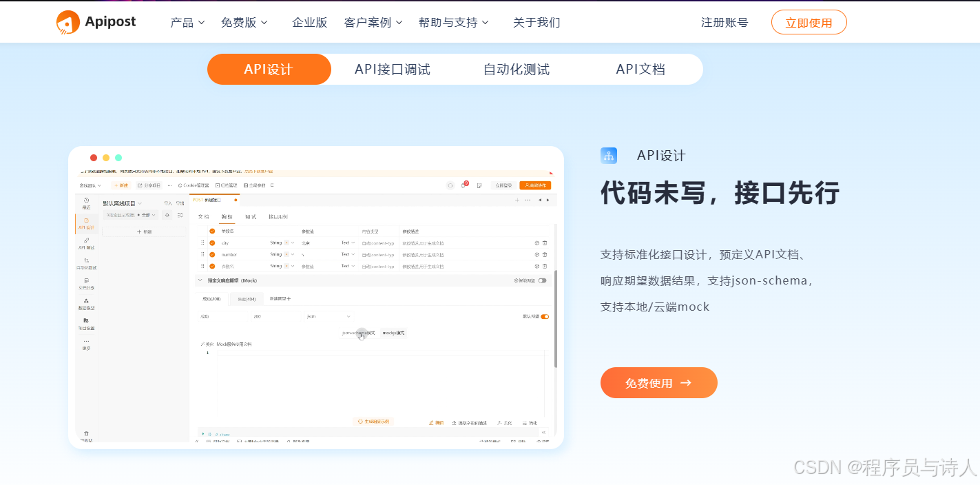Add a new tab with plus icon
Screen dimensions: 980x485
coord(517,200)
